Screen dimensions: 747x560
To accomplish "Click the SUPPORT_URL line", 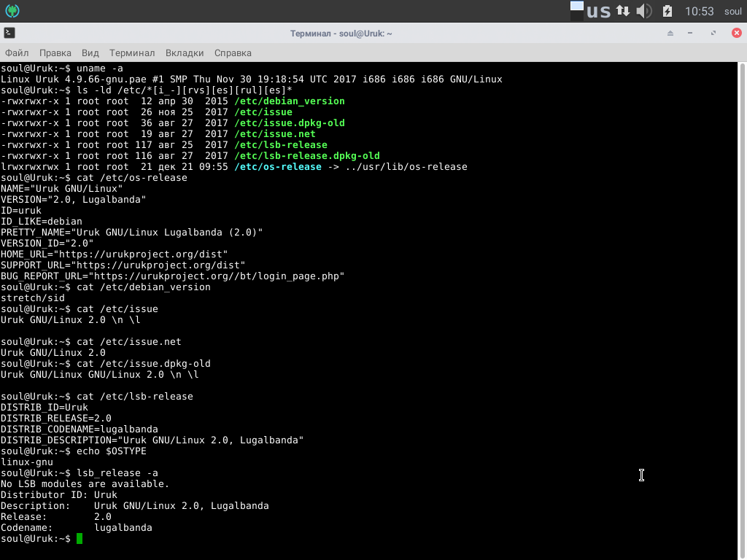I will (123, 265).
